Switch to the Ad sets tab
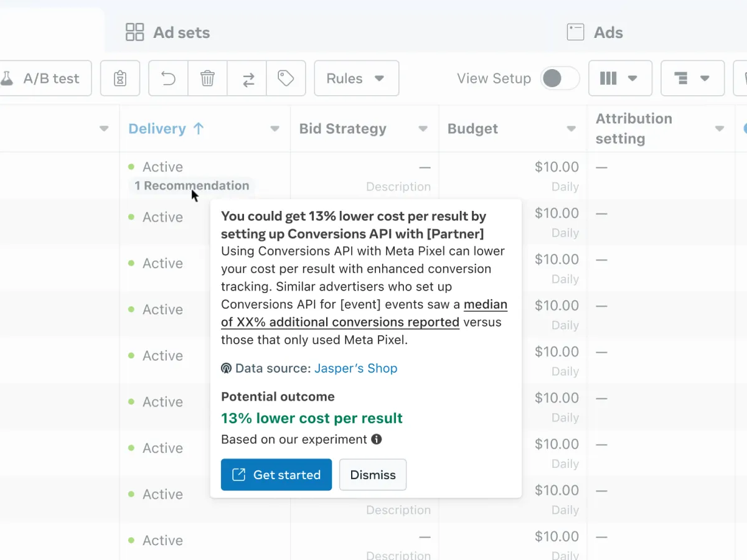Screen dimensions: 747x560 (x=168, y=32)
